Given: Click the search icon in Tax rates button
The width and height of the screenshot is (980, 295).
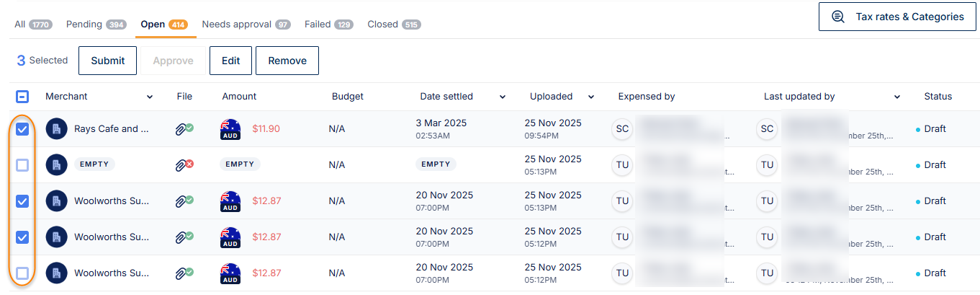Looking at the screenshot, I should click(838, 17).
